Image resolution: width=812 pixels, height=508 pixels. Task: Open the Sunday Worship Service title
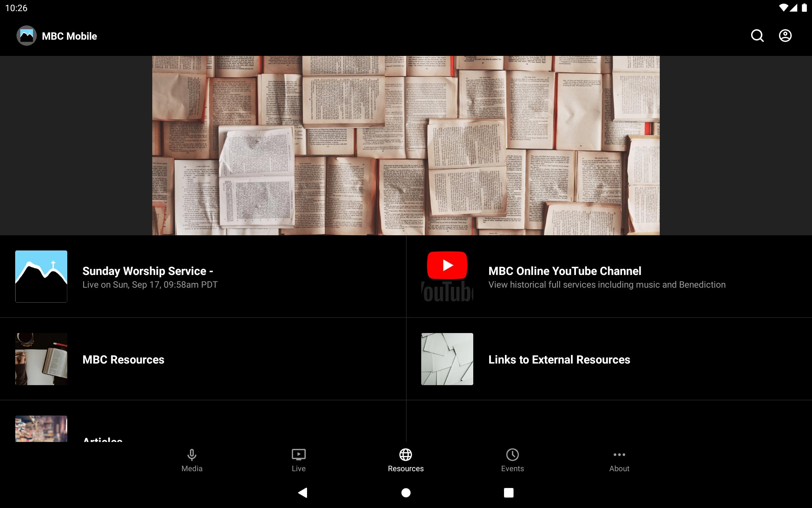tap(147, 271)
